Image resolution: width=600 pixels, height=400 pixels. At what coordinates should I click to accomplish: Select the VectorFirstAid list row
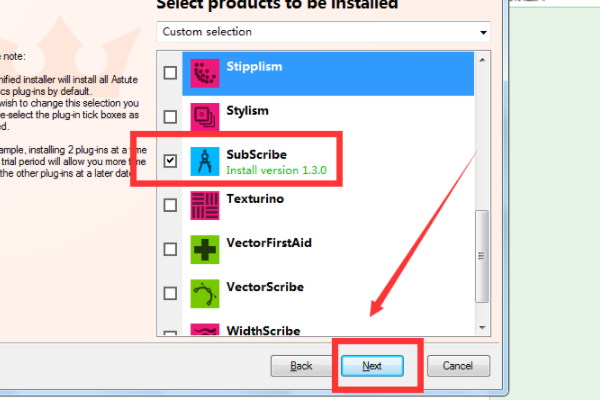coord(328,250)
